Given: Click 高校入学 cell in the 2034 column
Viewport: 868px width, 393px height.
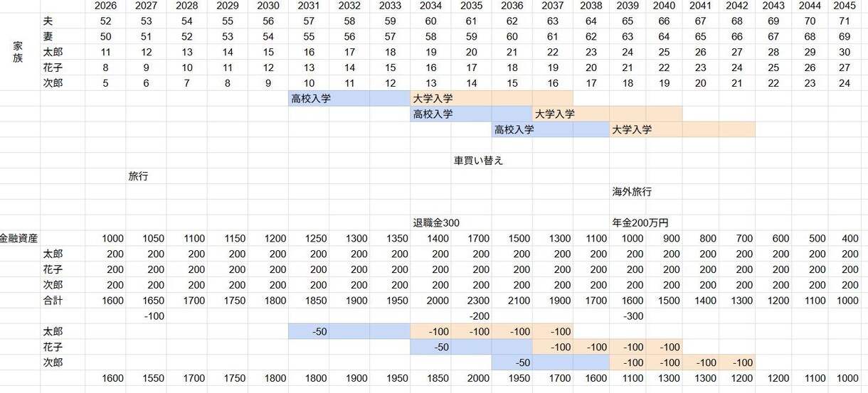Looking at the screenshot, I should [x=433, y=114].
